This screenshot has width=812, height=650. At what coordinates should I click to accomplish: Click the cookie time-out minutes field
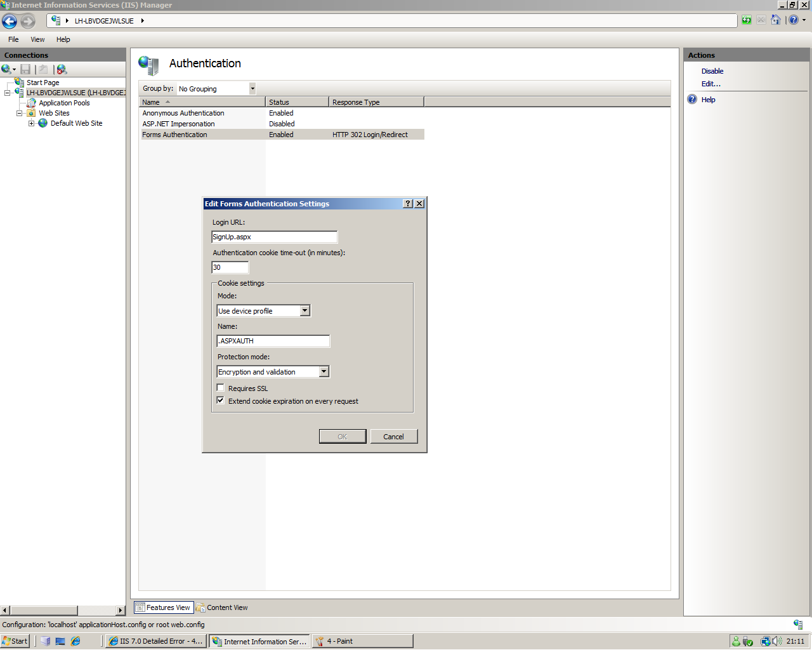coord(230,267)
